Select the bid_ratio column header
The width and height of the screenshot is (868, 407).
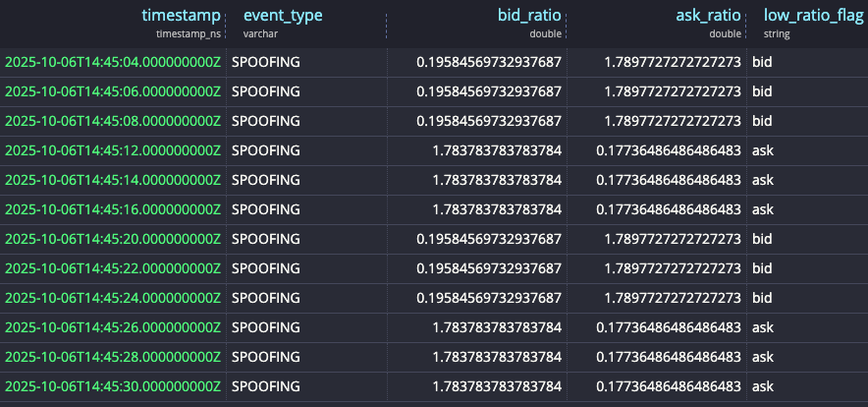pyautogui.click(x=528, y=16)
